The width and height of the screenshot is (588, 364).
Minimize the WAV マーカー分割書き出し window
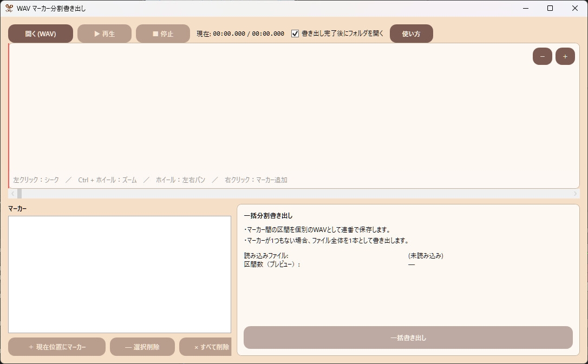click(525, 8)
